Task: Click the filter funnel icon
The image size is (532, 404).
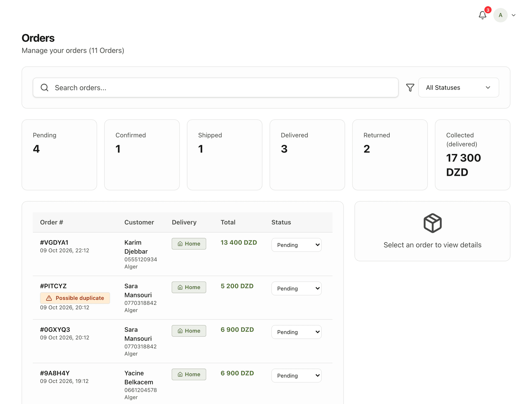Action: [410, 88]
